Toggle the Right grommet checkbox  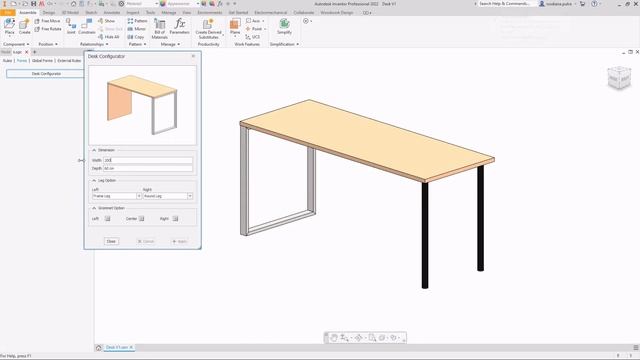(x=175, y=219)
